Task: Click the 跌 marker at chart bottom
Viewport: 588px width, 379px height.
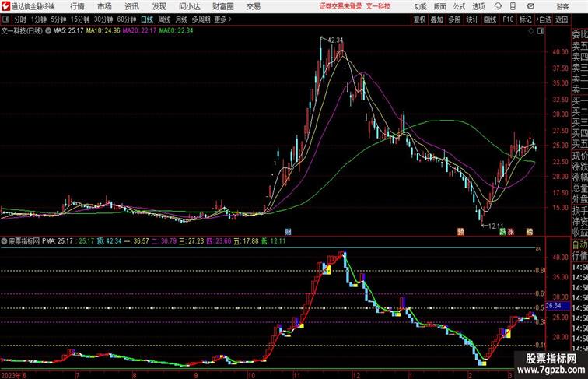Action: point(502,232)
